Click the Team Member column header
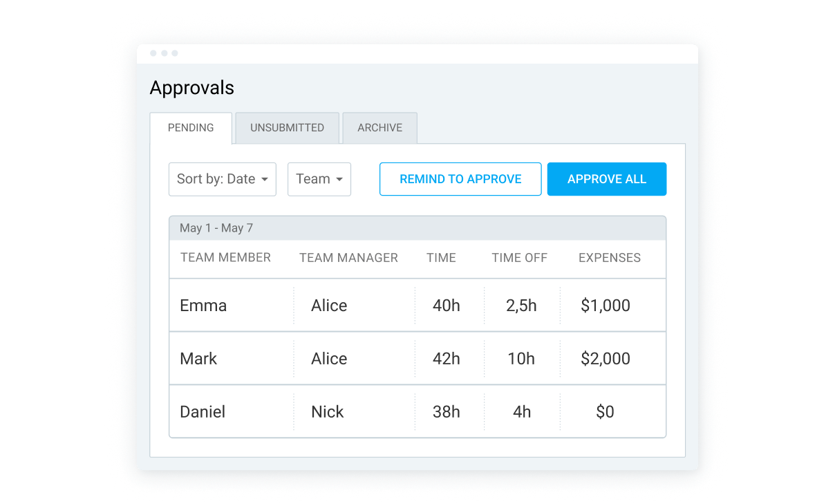835x504 pixels. (225, 258)
